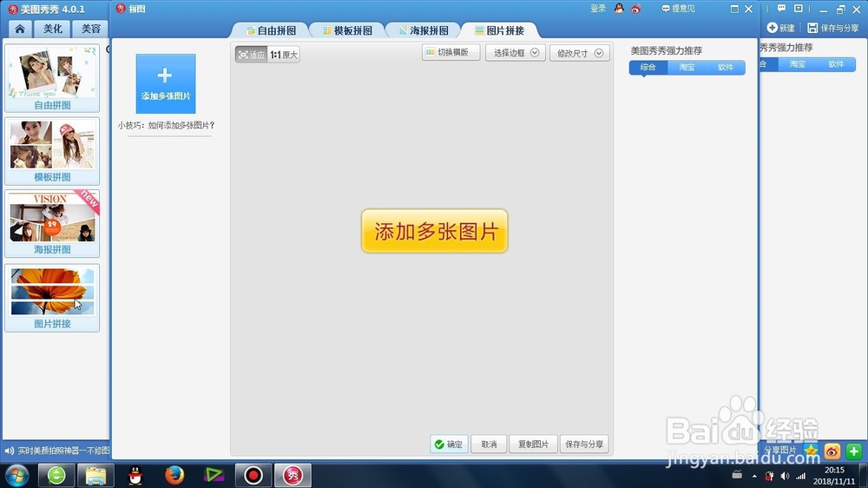This screenshot has height=488, width=868.
Task: Click the large yellow 添加多张图片 button
Action: (435, 231)
